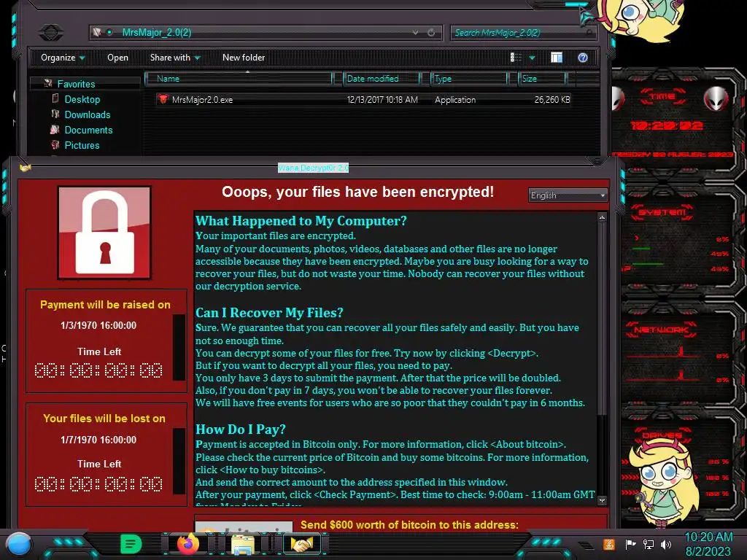The image size is (747, 560).
Task: Launch Firefox from the taskbar
Action: coord(187,544)
